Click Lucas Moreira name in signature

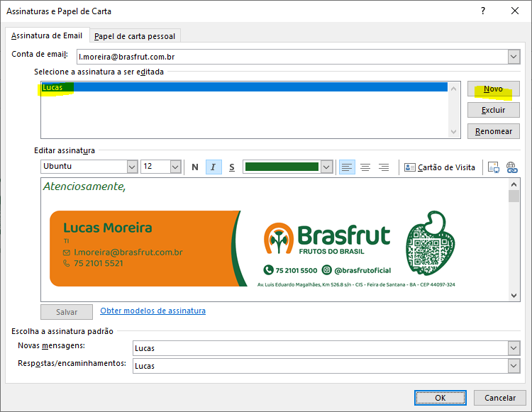point(108,228)
